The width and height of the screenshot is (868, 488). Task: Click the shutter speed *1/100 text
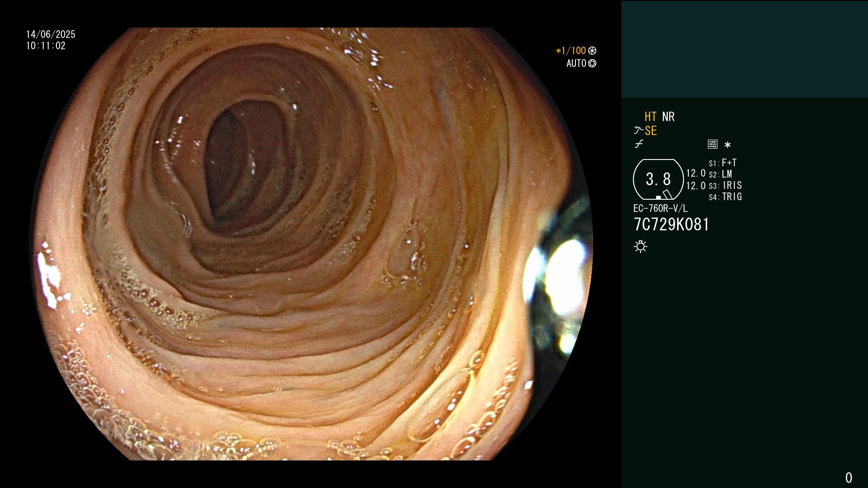(x=571, y=51)
